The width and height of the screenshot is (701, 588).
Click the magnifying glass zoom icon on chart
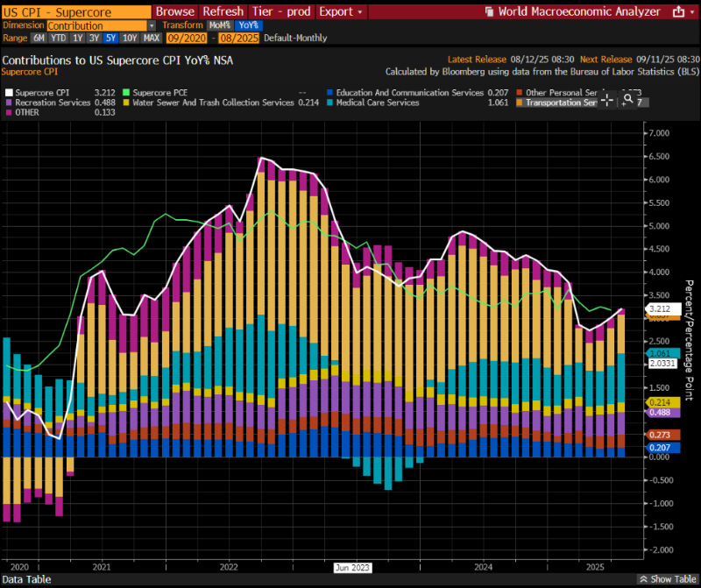click(x=627, y=98)
